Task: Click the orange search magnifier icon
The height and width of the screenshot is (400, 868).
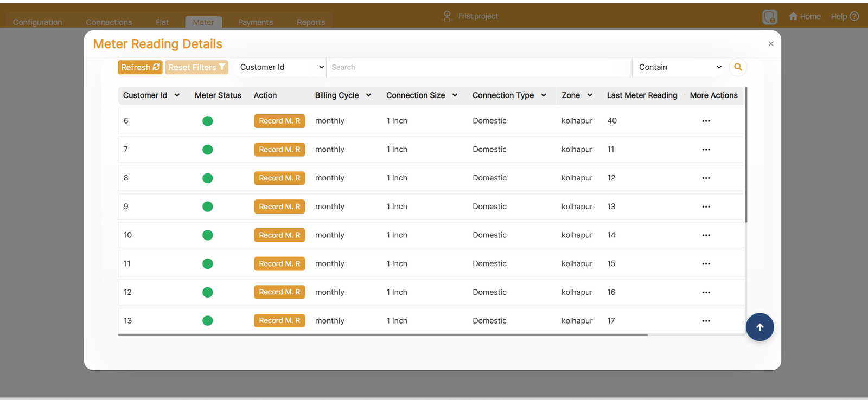Action: [x=738, y=67]
